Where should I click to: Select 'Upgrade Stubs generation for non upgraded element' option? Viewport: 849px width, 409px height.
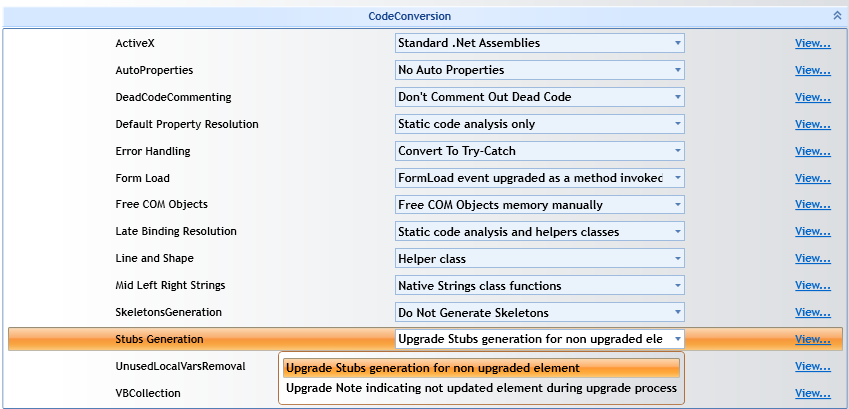click(481, 368)
